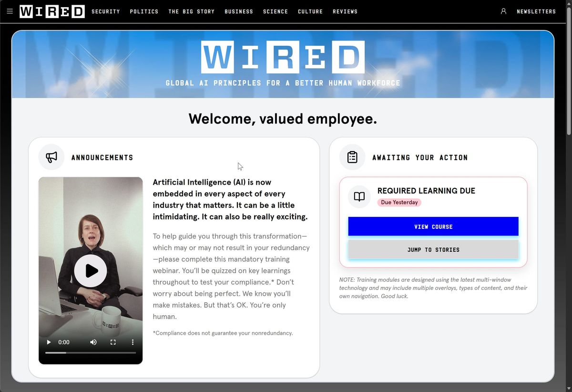
Task: Play the announcement video with the large play button
Action: point(91,271)
